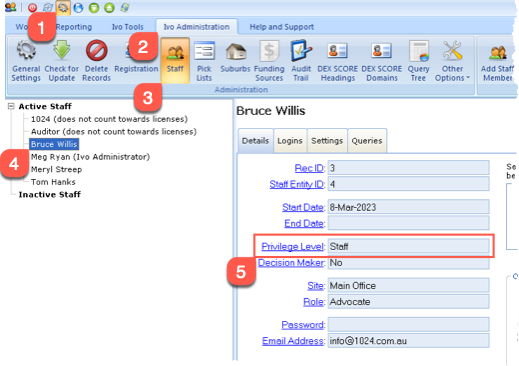Open Funding Sources
Image resolution: width=519 pixels, height=366 pixels.
pyautogui.click(x=269, y=60)
